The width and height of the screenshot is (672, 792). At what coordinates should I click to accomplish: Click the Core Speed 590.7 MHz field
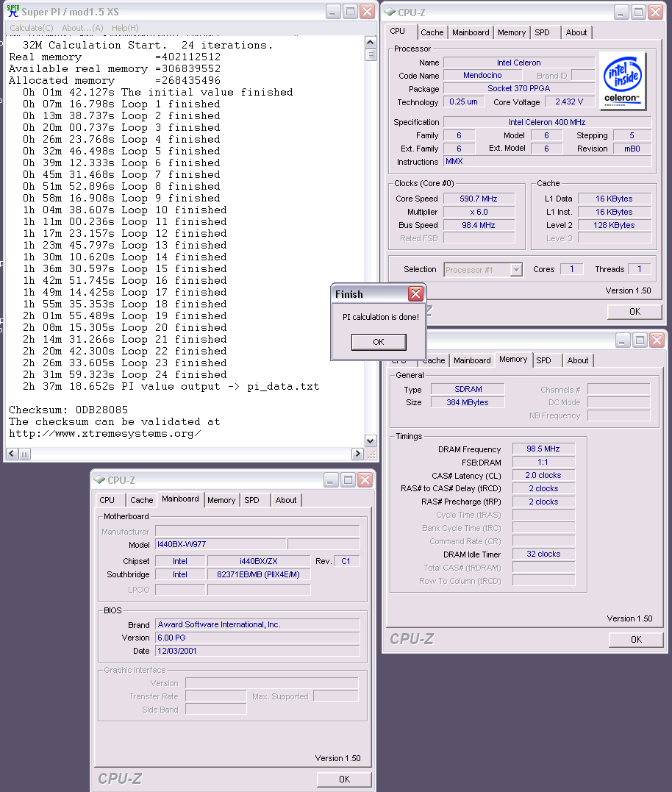[x=479, y=199]
